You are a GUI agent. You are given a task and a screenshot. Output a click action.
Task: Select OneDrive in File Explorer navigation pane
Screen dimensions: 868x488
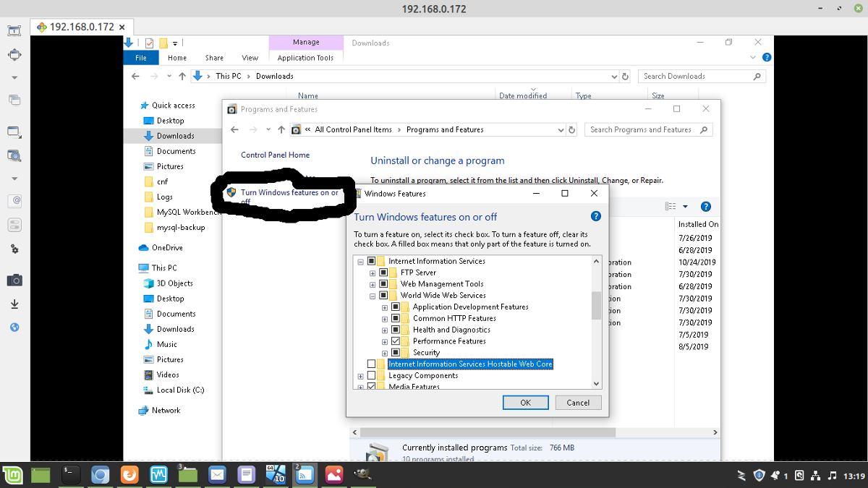coord(167,247)
